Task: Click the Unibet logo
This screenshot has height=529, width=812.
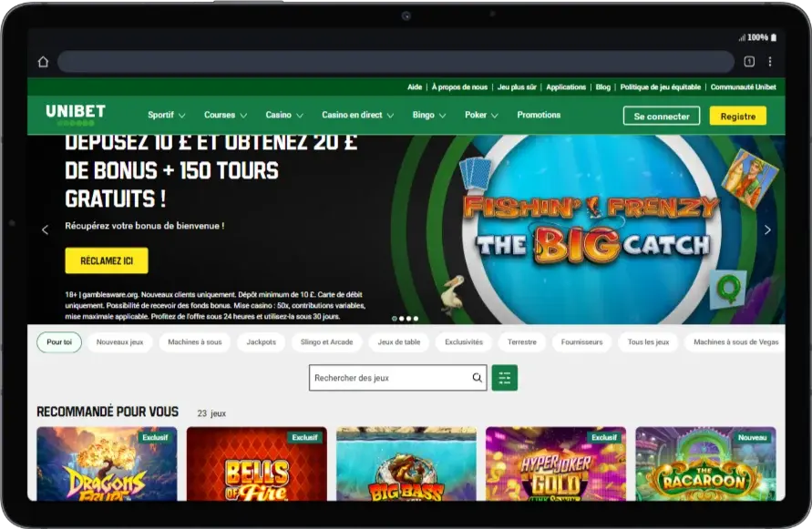Action: [75, 113]
